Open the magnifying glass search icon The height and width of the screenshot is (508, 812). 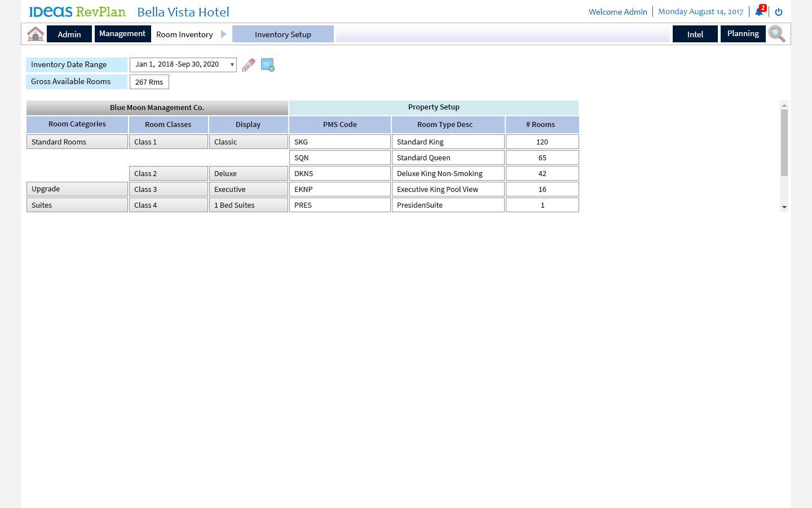[x=776, y=34]
